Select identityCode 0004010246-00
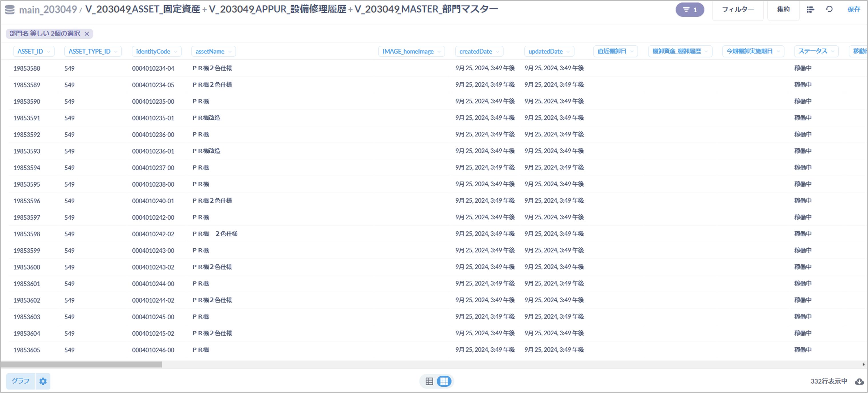The width and height of the screenshot is (868, 393). click(x=153, y=350)
